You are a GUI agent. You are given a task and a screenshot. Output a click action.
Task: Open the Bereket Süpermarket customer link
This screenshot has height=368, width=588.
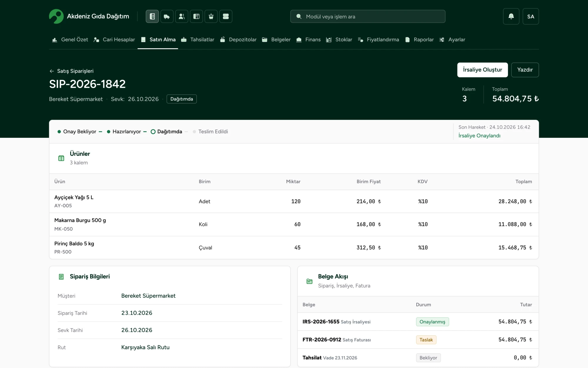(148, 296)
